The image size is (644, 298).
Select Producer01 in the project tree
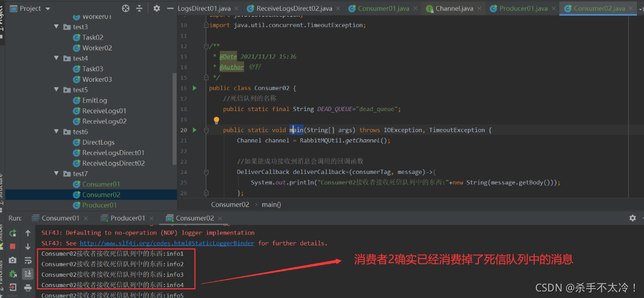pos(100,205)
